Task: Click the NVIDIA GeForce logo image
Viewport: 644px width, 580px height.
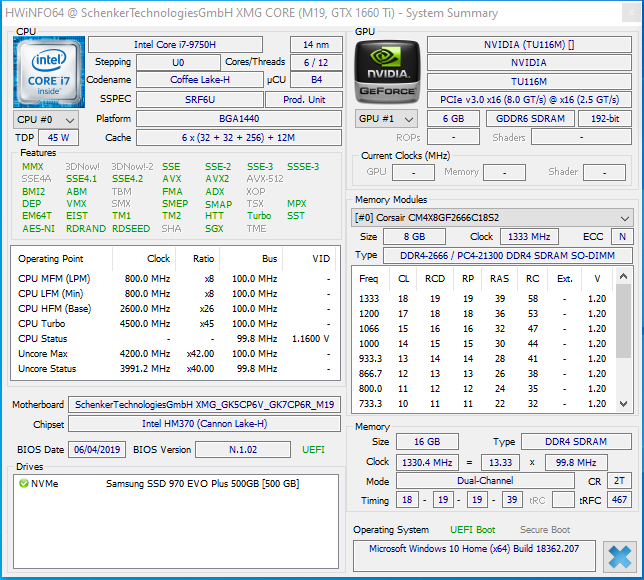Action: [387, 72]
